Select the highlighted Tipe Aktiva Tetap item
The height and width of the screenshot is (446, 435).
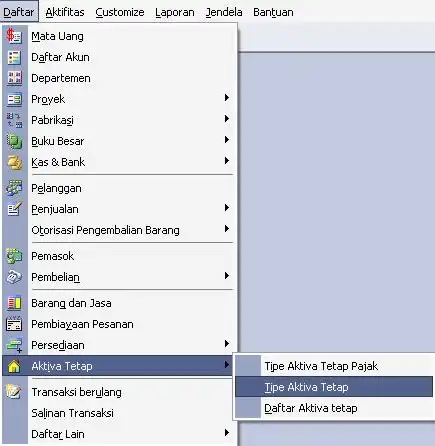(x=334, y=387)
